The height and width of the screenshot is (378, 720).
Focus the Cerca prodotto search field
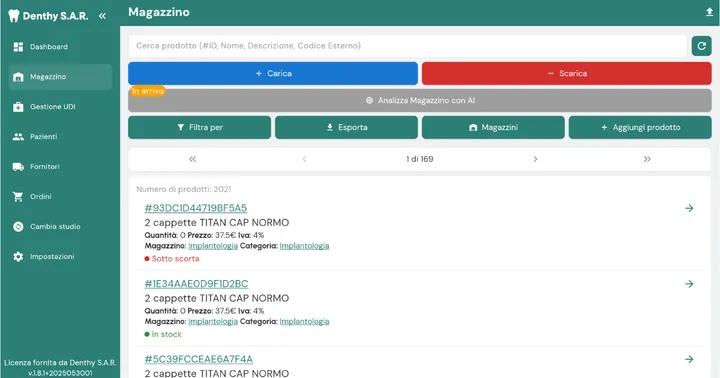(x=408, y=46)
